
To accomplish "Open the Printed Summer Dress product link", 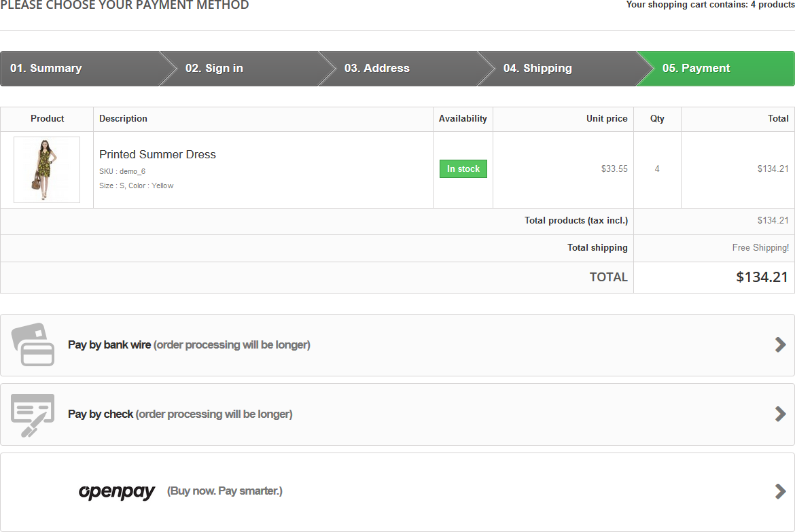I will tap(158, 155).
